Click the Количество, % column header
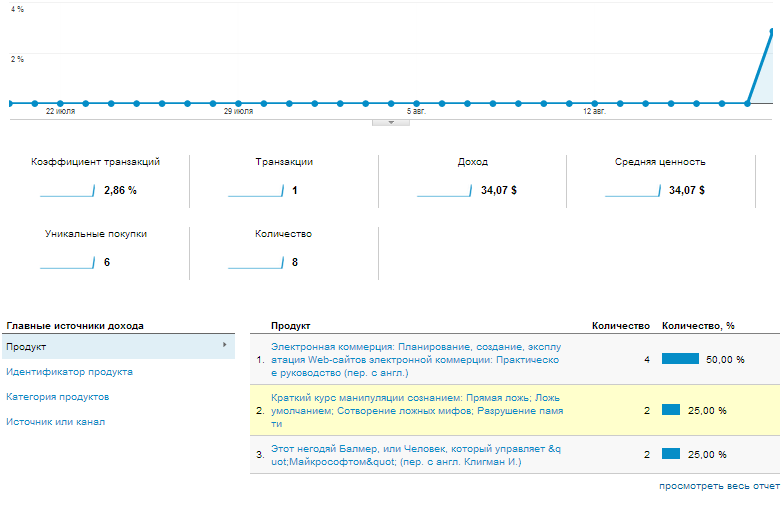 click(698, 326)
